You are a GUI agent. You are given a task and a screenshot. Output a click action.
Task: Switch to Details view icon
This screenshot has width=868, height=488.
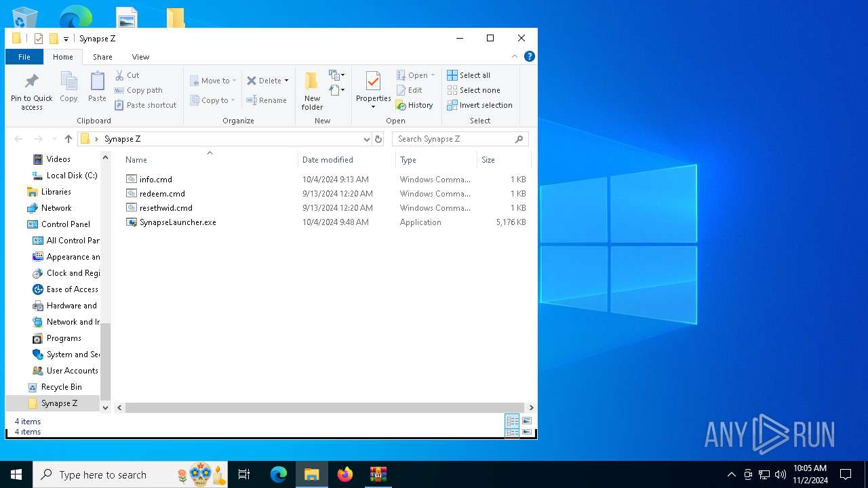point(512,422)
